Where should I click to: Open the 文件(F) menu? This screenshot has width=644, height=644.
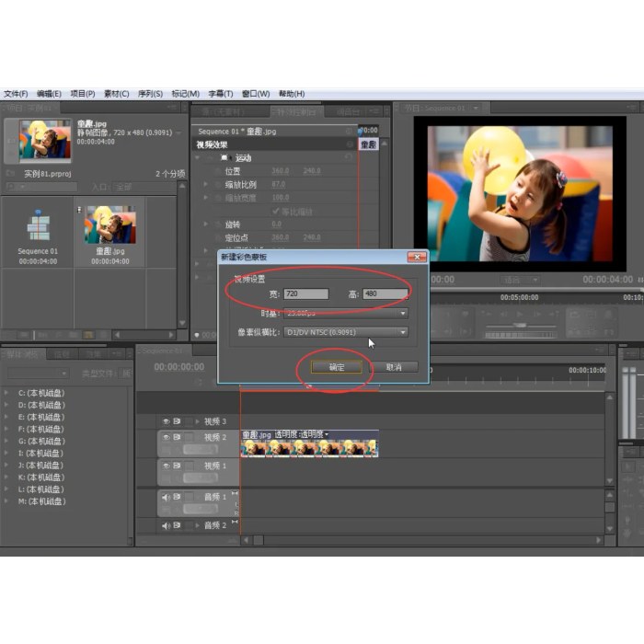click(16, 94)
